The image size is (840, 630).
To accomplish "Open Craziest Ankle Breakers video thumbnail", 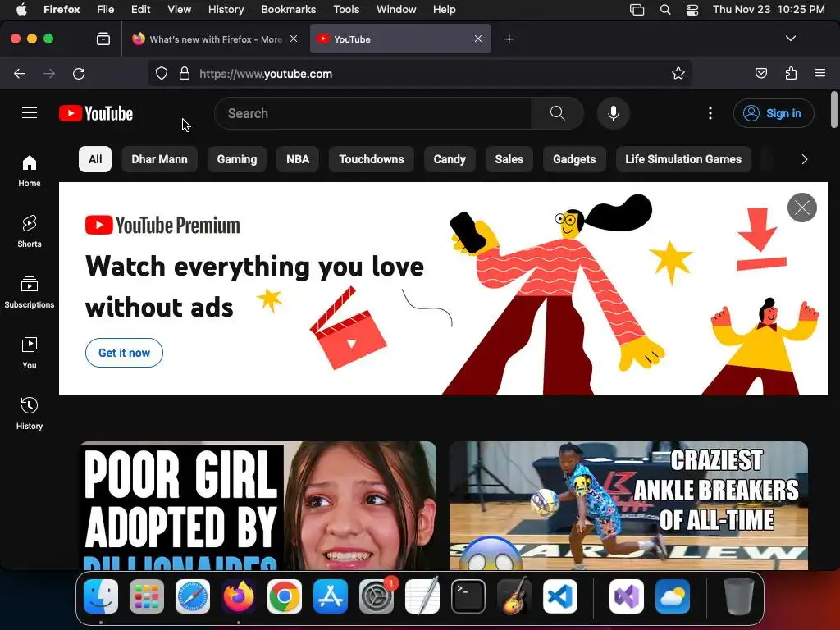I will pyautogui.click(x=628, y=505).
